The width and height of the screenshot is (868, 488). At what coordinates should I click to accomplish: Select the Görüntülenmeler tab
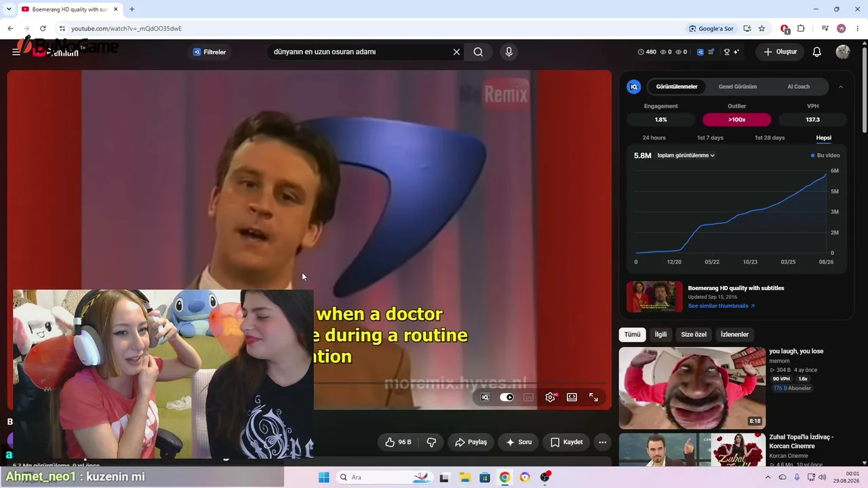677,87
